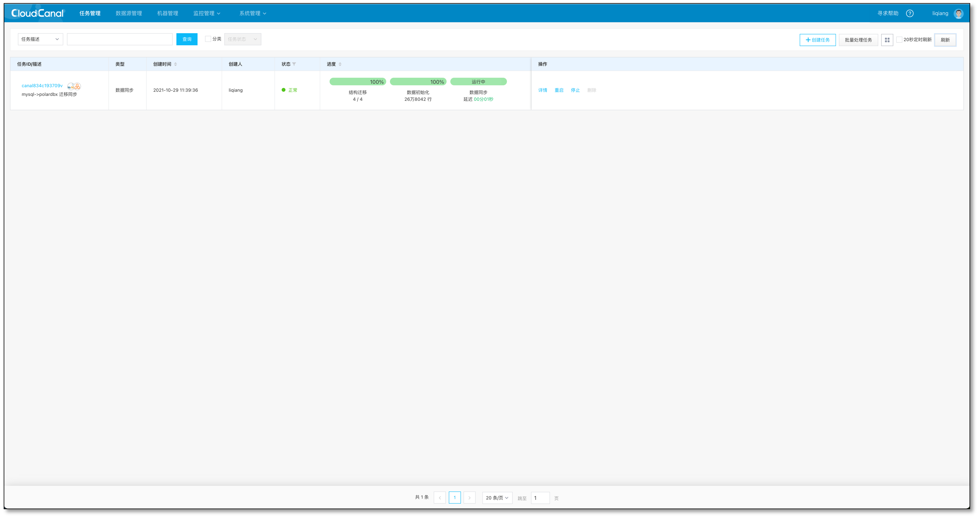Open the liqiang user avatar
980x519 pixels.
pos(958,13)
